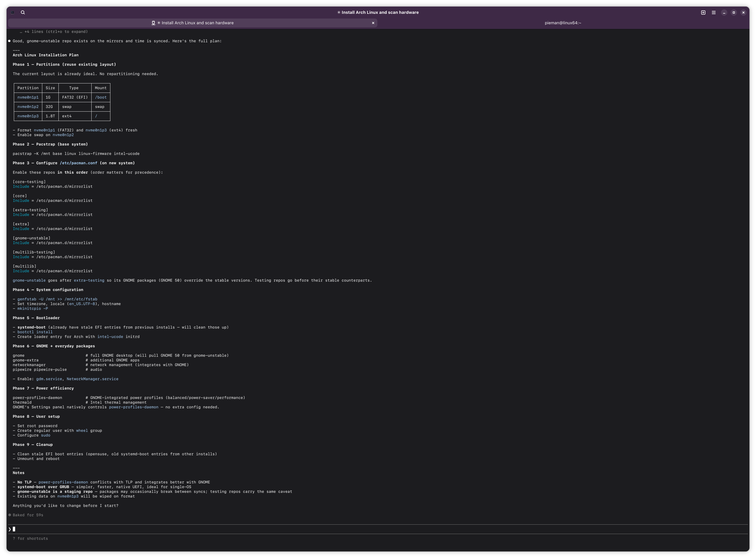Screen dimensions: 756x558
Task: Click the '? for shortcuts' hint
Action: tap(31, 538)
